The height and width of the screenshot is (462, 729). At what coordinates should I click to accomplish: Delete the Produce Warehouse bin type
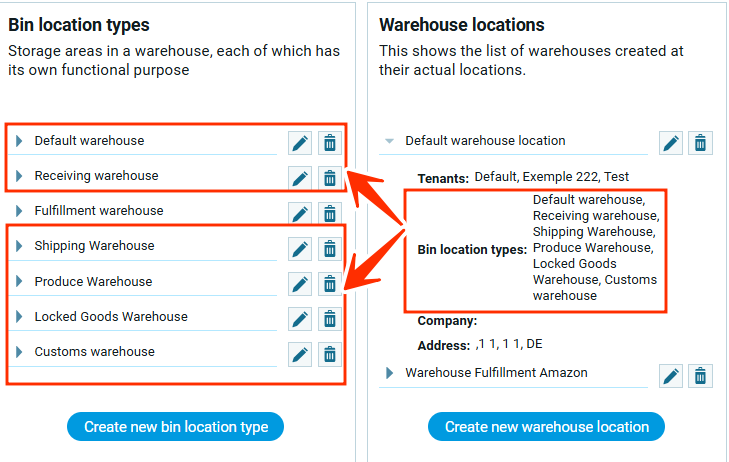coord(329,284)
